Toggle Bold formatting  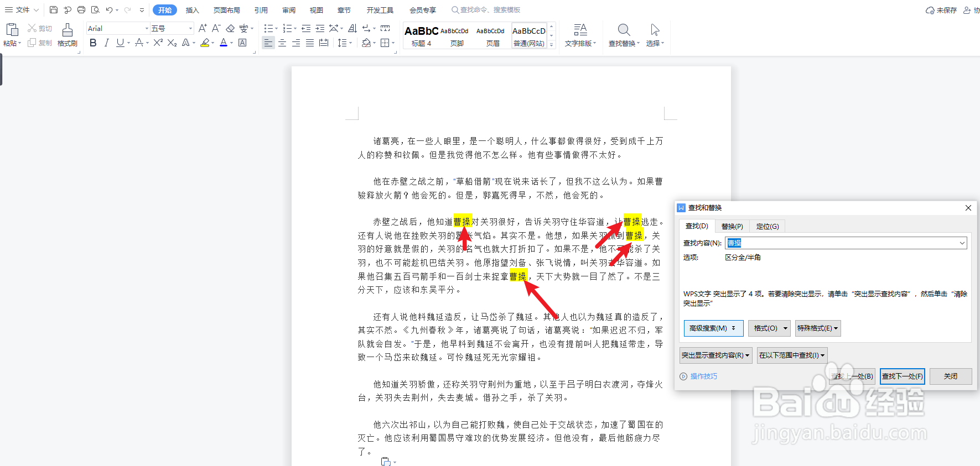tap(93, 43)
